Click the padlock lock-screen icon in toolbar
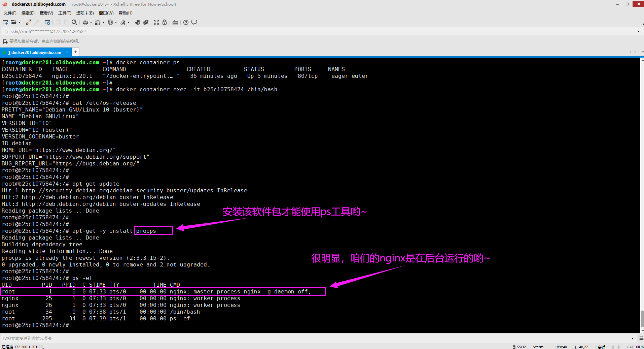 tap(165, 22)
